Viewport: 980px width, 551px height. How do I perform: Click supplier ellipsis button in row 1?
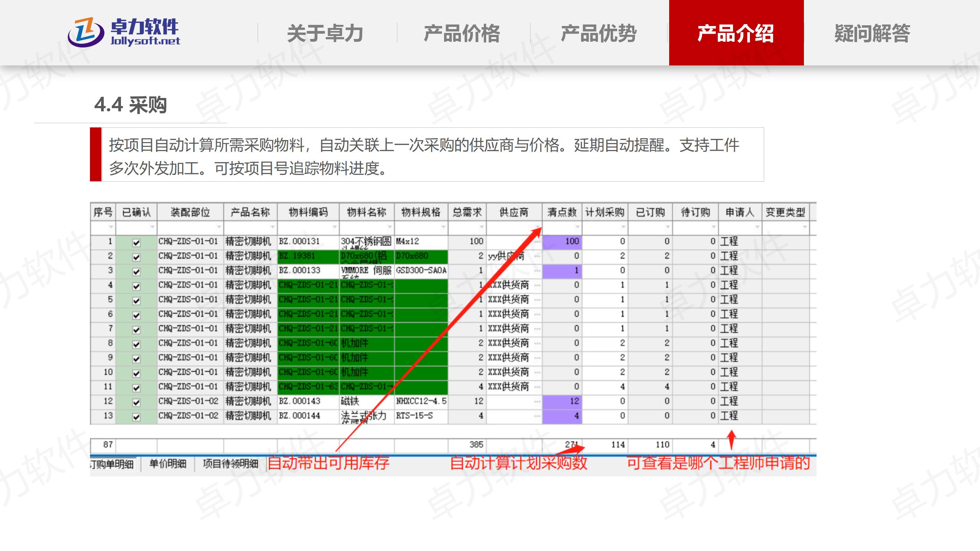pyautogui.click(x=537, y=242)
